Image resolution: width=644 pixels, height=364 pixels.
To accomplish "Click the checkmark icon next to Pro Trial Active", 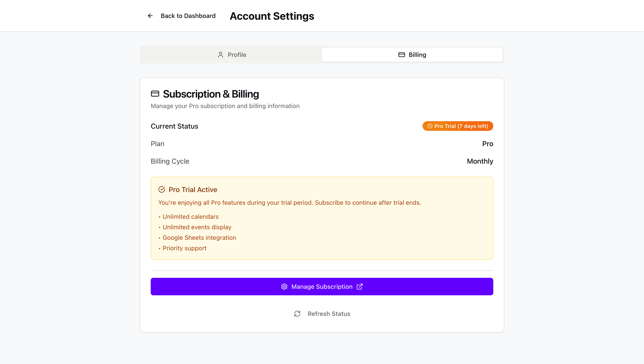I will click(x=162, y=189).
